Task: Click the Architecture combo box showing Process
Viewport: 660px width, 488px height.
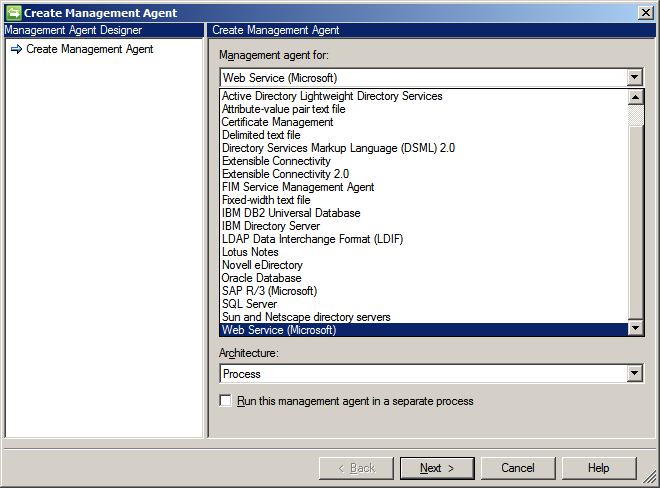Action: pos(431,373)
